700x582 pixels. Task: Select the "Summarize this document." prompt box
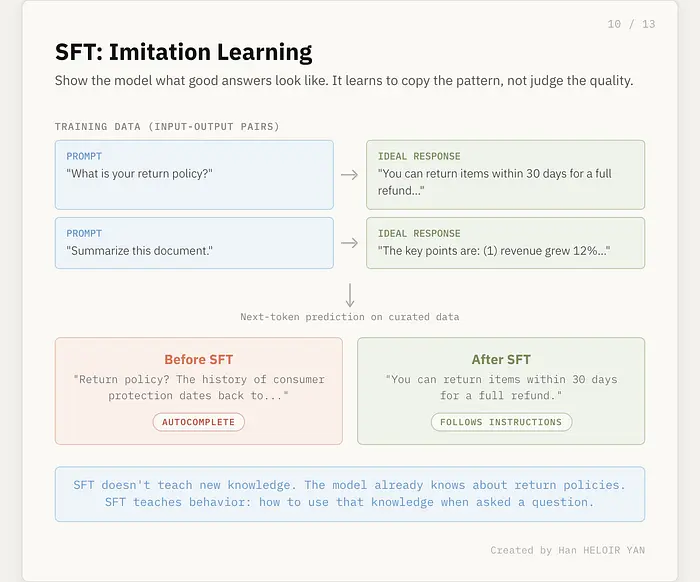pyautogui.click(x=194, y=243)
